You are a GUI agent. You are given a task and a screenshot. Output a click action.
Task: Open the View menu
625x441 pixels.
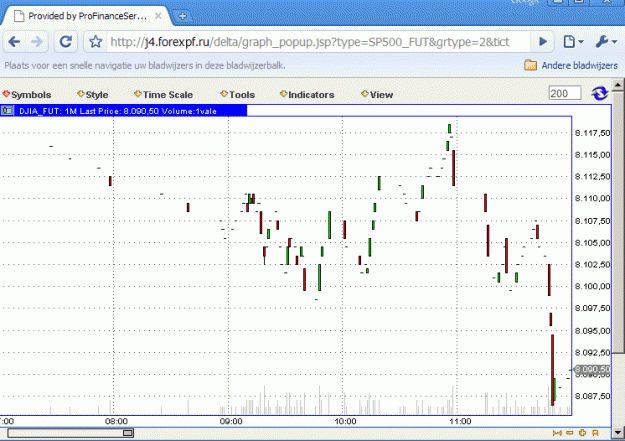377,95
